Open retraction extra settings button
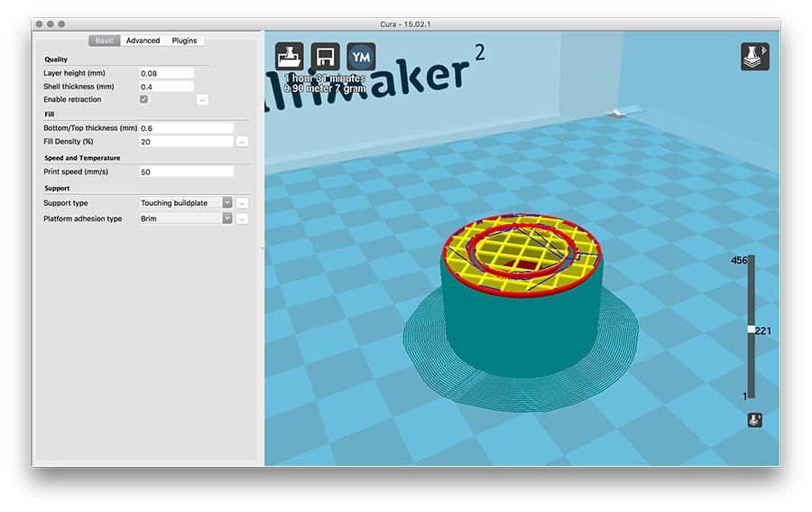The width and height of the screenshot is (812, 512). click(202, 99)
